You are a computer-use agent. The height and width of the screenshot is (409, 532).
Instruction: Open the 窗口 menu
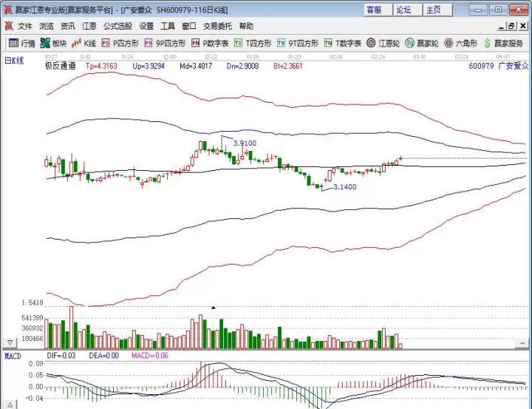pyautogui.click(x=189, y=26)
